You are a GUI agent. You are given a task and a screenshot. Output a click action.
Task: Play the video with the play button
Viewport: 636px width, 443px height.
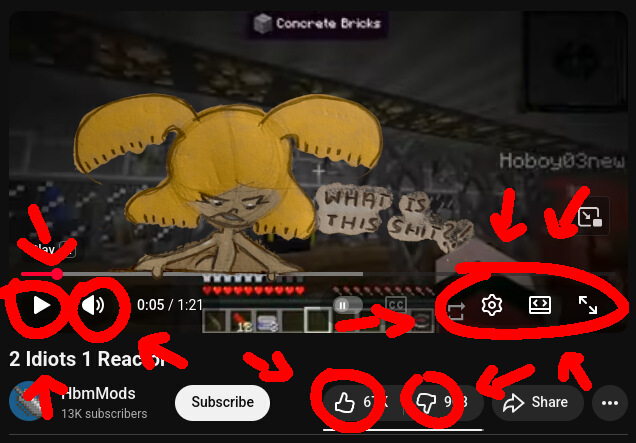pyautogui.click(x=41, y=305)
